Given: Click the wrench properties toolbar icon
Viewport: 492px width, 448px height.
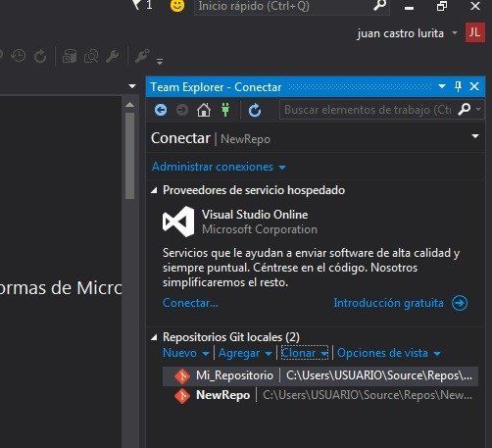Looking at the screenshot, I should [x=113, y=56].
